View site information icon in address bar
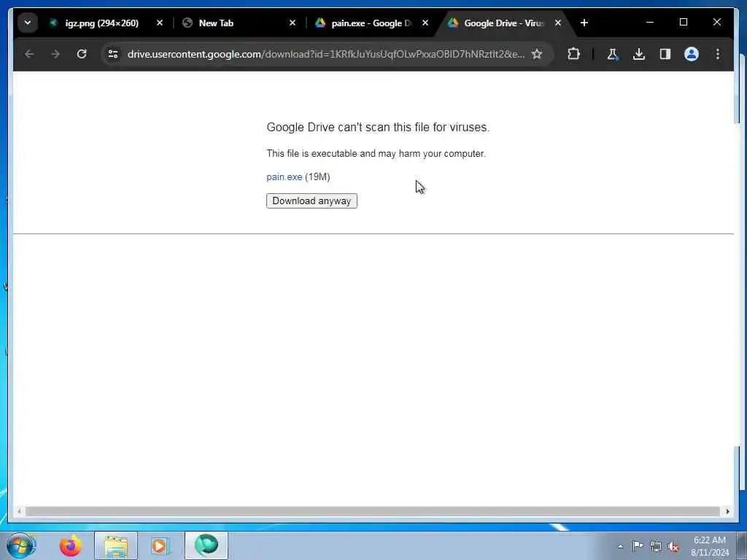Screen dimensions: 747x560 [113, 54]
